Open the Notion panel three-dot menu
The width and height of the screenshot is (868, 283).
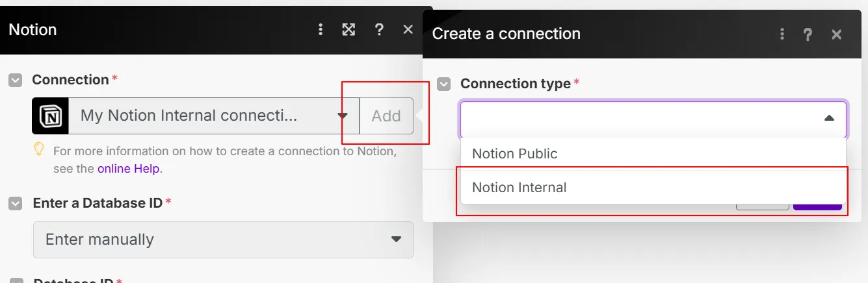321,29
